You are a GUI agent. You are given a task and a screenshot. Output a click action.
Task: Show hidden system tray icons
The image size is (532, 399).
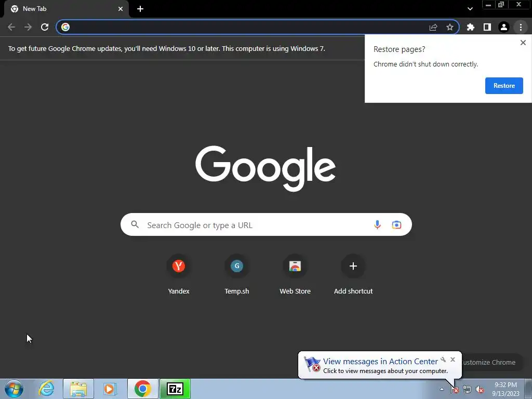point(442,389)
